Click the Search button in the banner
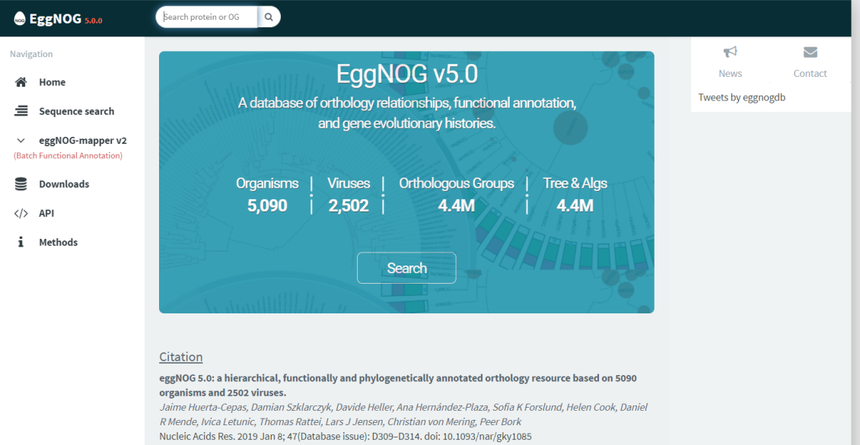Viewport: 860px width, 445px height. (x=406, y=268)
